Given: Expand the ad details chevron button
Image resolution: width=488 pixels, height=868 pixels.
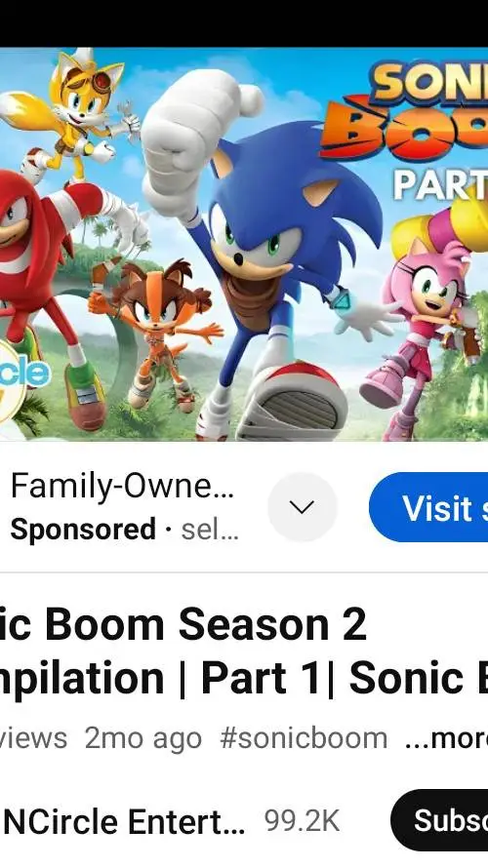Looking at the screenshot, I should (302, 506).
